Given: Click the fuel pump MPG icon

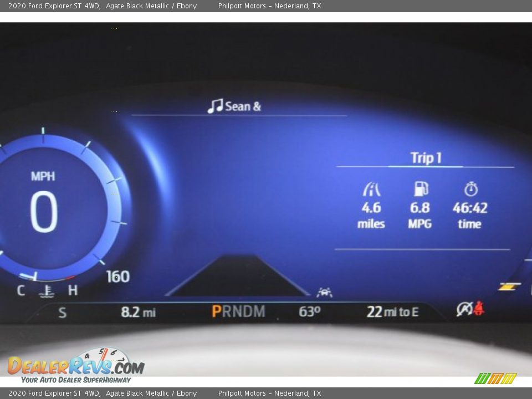Looking at the screenshot, I should (421, 189).
